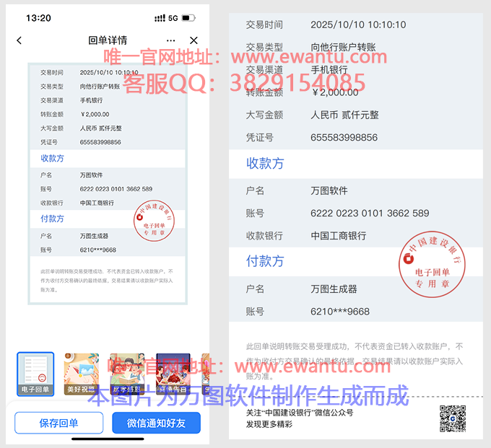Tap the phone receipt preview card
This screenshot has width=491, height=448.
[108, 184]
